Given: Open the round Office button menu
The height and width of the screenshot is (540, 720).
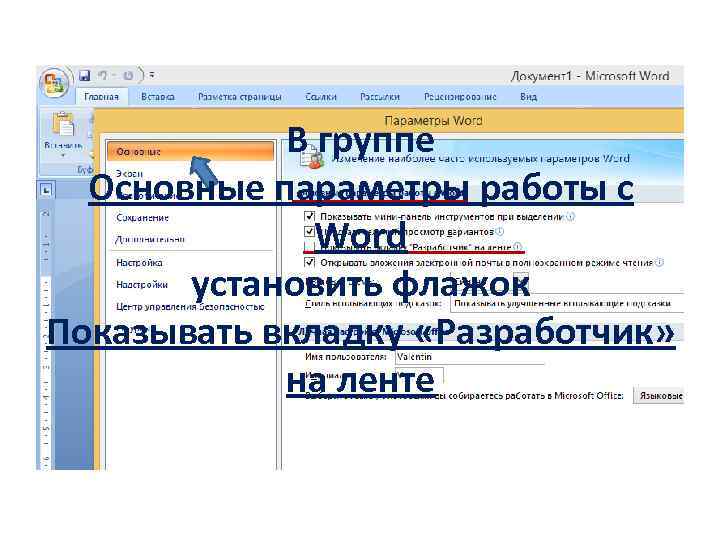Looking at the screenshot, I should pyautogui.click(x=54, y=84).
